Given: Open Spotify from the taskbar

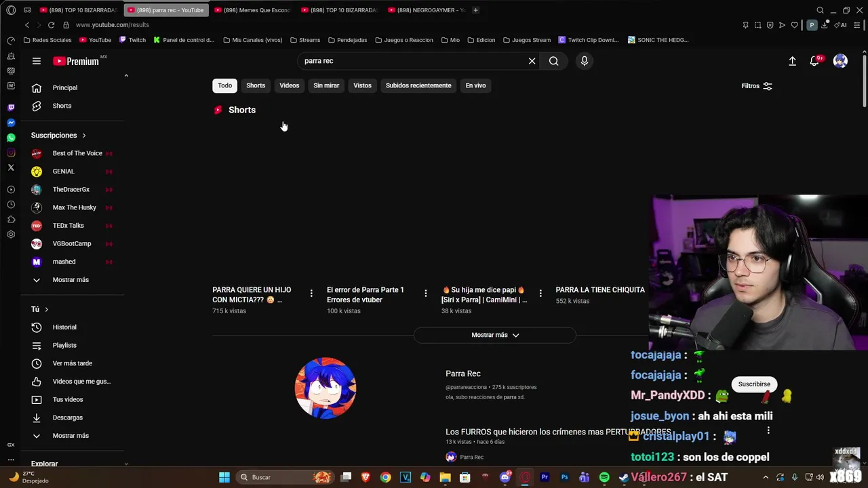Looking at the screenshot, I should coord(604,477).
